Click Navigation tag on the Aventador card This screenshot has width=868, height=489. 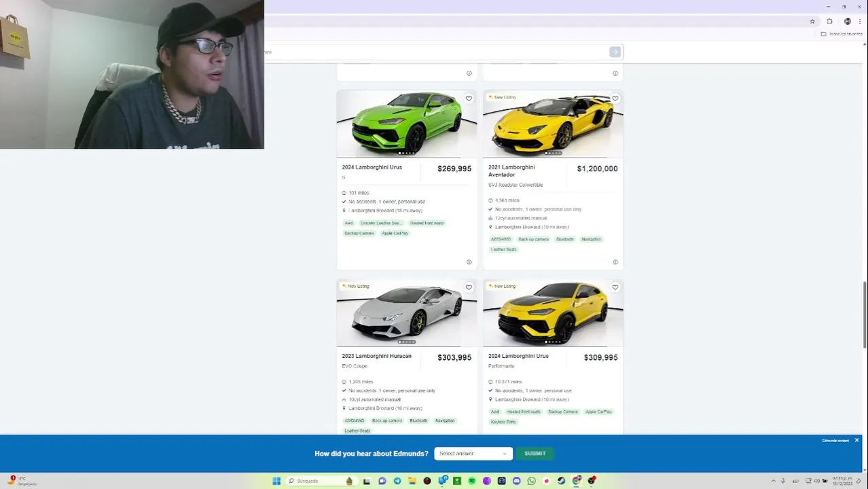pyautogui.click(x=591, y=239)
